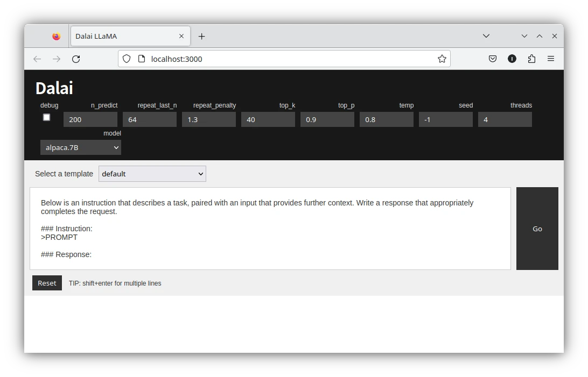Open Firefox hamburger application menu
Viewport: 588px width, 377px height.
[x=551, y=59]
